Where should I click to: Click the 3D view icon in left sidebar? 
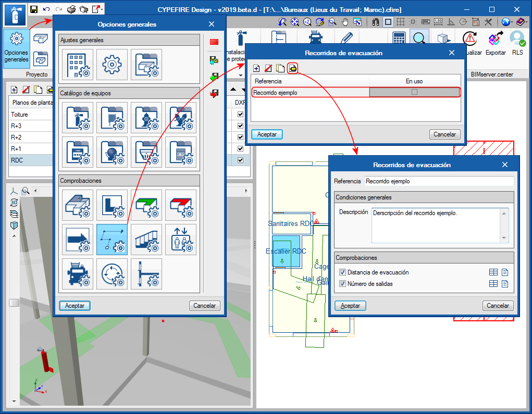click(x=14, y=203)
